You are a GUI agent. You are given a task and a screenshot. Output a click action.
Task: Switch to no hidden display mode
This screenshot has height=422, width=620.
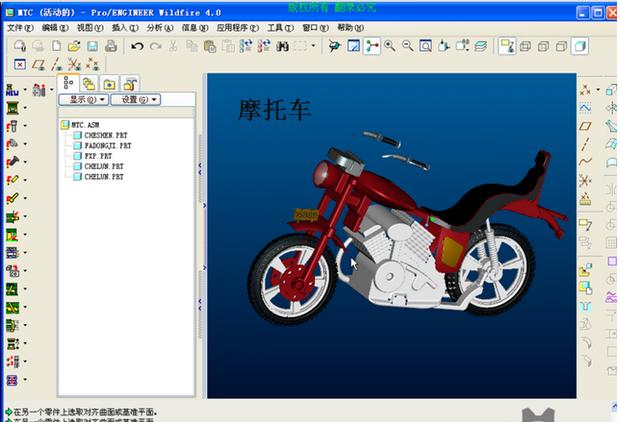tap(561, 46)
